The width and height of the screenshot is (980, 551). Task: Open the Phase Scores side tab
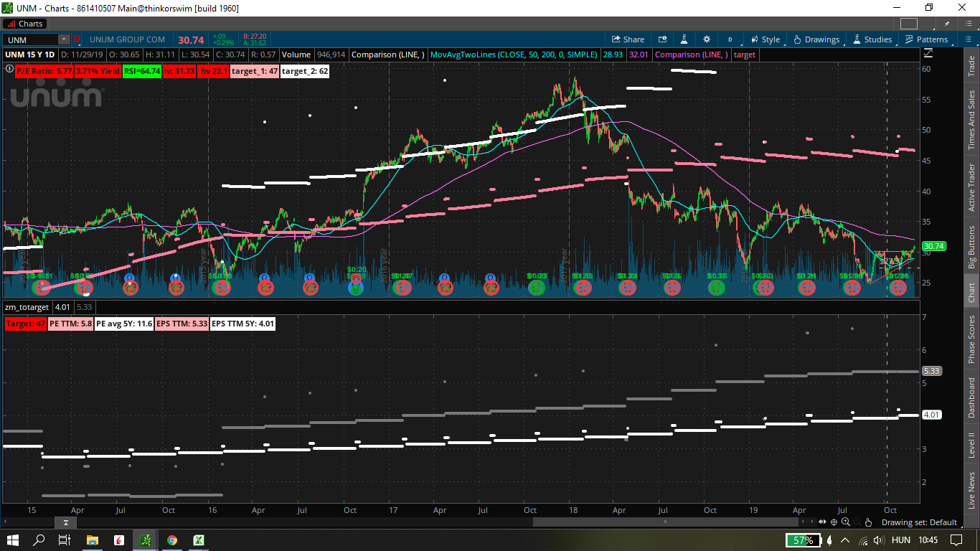click(971, 339)
